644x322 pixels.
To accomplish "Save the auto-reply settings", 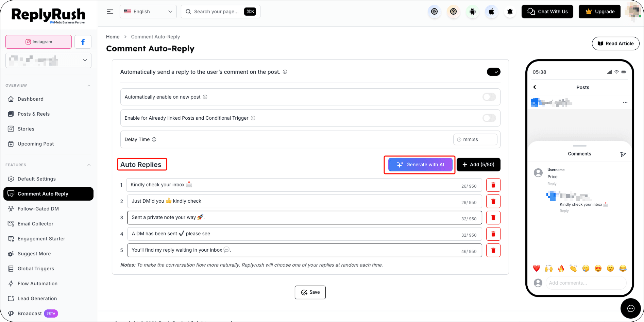I will pyautogui.click(x=310, y=292).
